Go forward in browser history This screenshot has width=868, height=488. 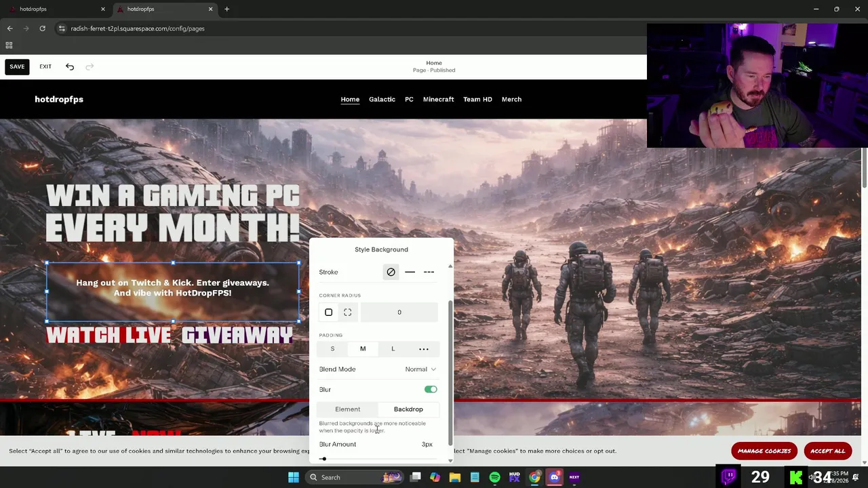pyautogui.click(x=26, y=28)
